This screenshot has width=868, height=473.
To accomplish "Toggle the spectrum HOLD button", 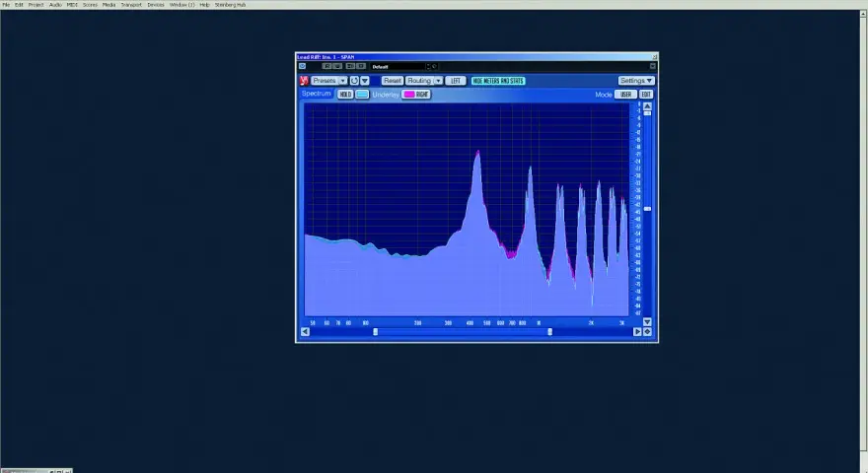I will 345,95.
